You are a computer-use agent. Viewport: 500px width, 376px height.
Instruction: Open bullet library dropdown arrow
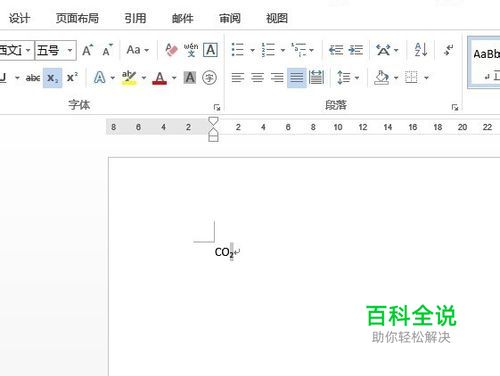pos(252,50)
